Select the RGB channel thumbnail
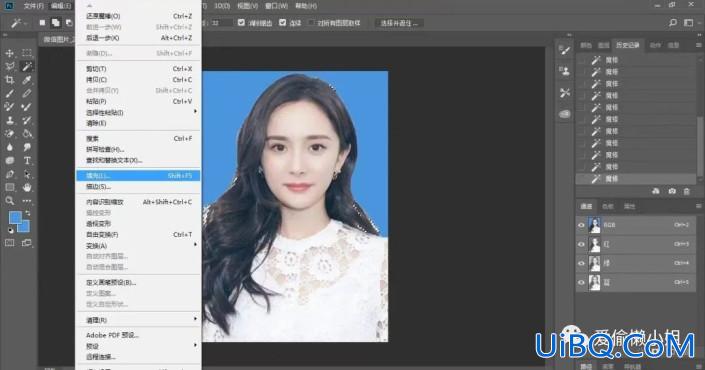 (x=594, y=225)
